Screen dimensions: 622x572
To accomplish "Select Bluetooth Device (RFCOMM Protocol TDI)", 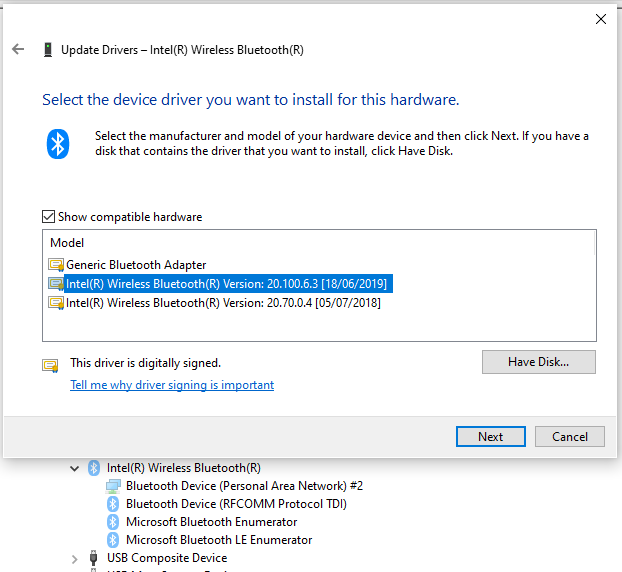I will coord(236,503).
